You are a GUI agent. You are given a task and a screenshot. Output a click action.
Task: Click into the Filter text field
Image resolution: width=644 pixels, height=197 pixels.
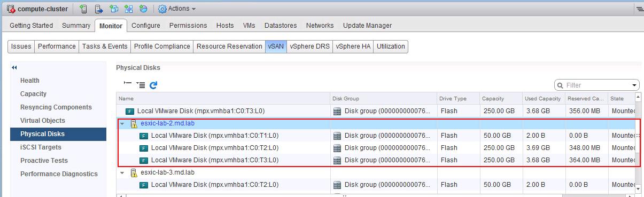[x=598, y=85]
